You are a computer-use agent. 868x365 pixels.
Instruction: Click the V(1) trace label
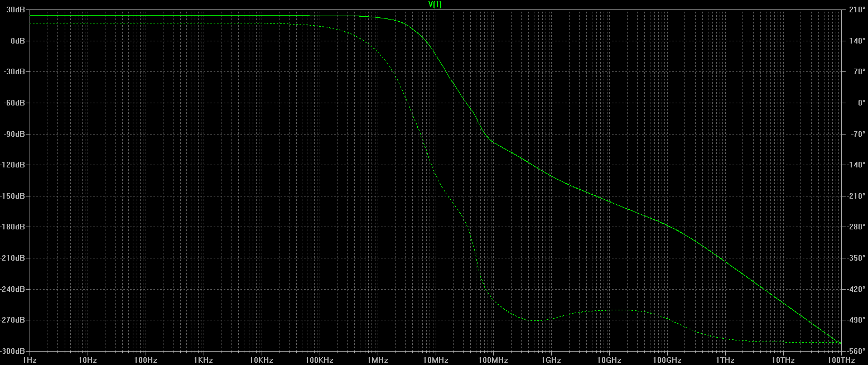(435, 4)
